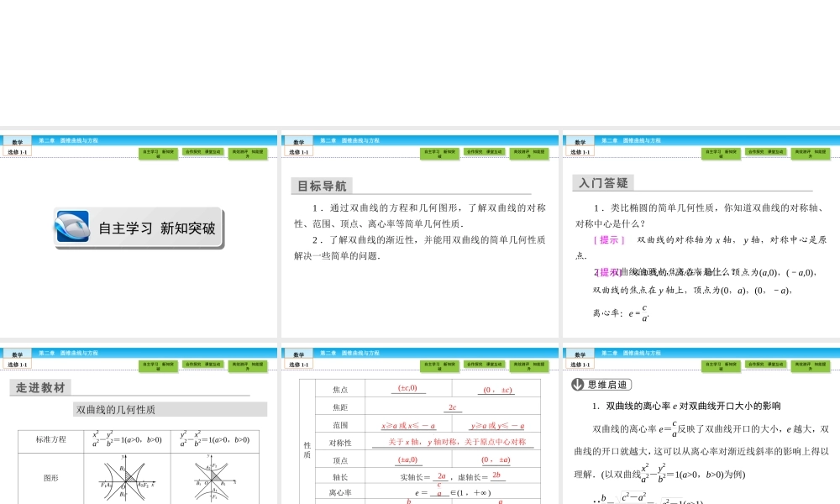Click the "高效测评 知能提升" icon on the 思维启迪 slide
The width and height of the screenshot is (840, 504).
810,365
